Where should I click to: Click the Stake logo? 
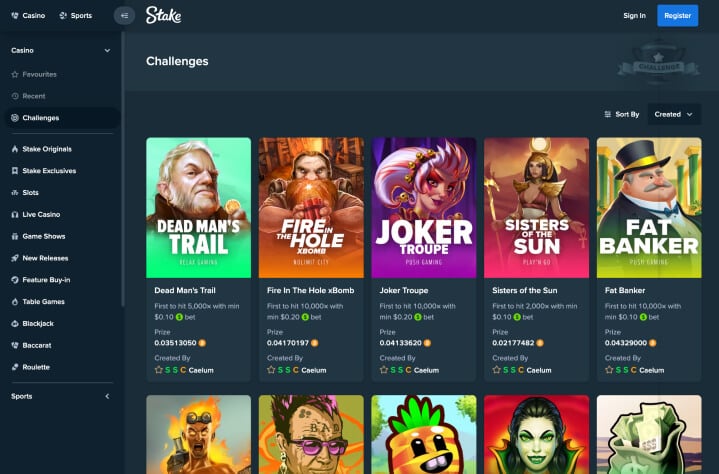(x=163, y=15)
